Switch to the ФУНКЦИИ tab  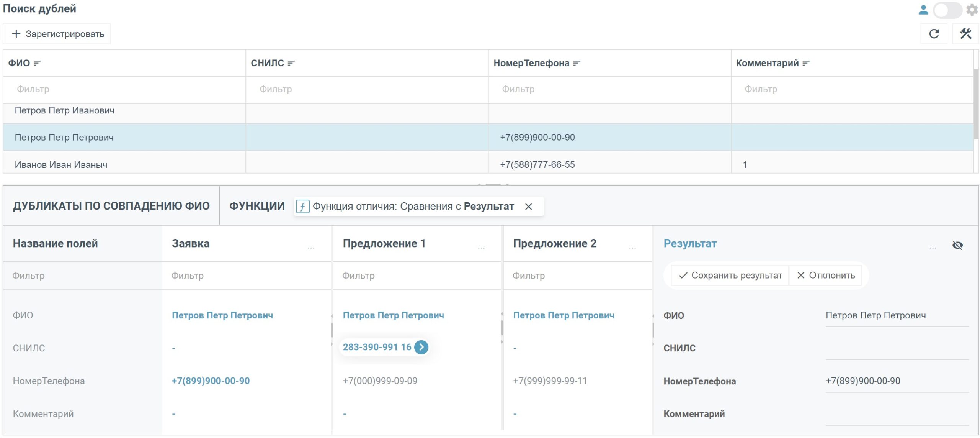point(257,206)
